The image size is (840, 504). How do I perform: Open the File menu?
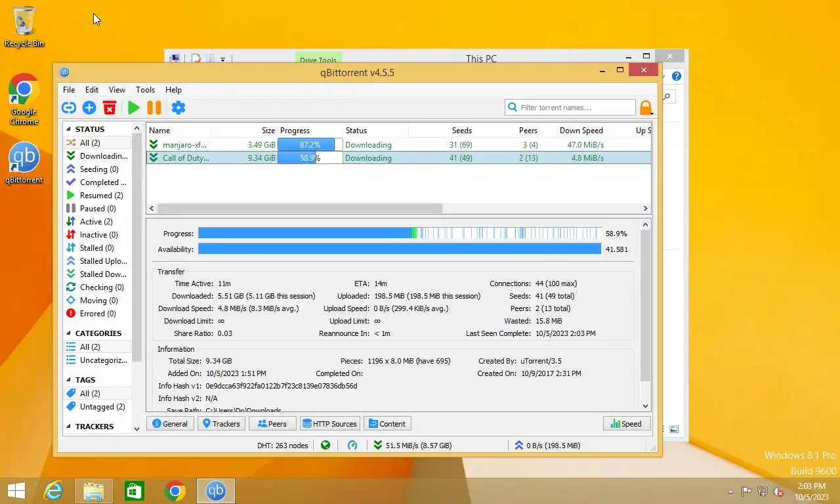pyautogui.click(x=69, y=90)
